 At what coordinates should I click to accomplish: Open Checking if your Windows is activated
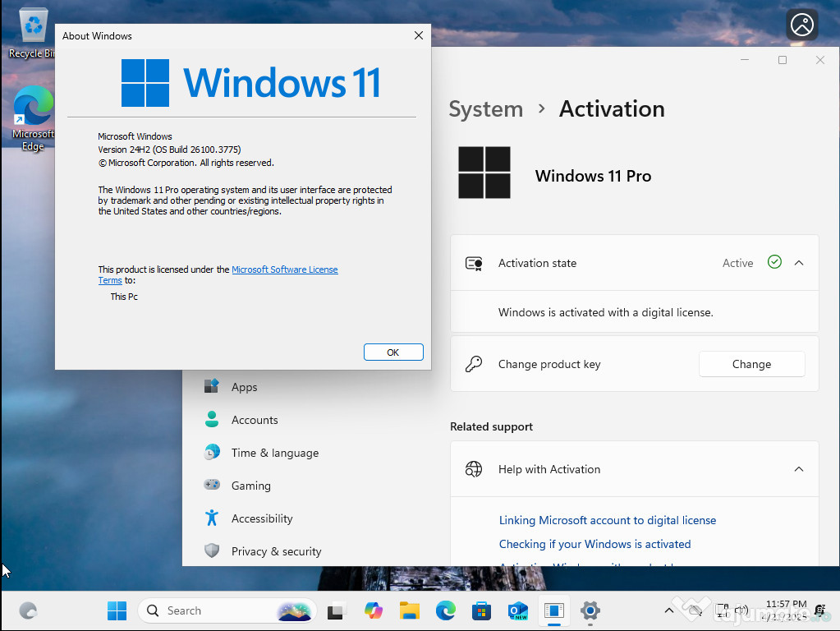tap(594, 544)
